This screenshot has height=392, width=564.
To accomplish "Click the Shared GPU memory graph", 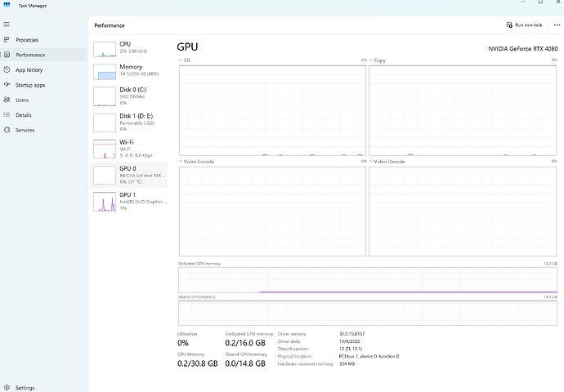I will (x=368, y=313).
